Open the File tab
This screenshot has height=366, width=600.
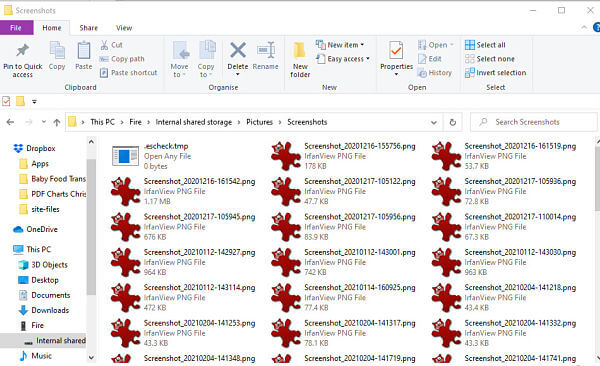16,28
